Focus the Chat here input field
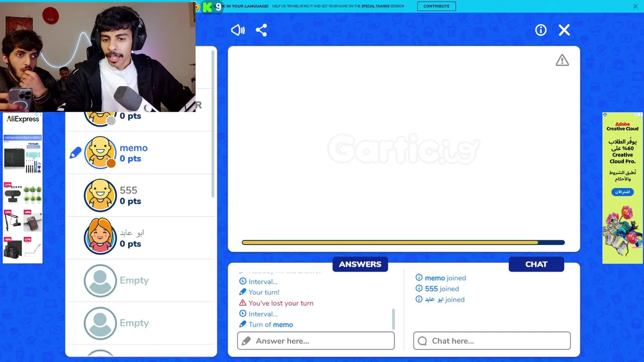 click(492, 341)
